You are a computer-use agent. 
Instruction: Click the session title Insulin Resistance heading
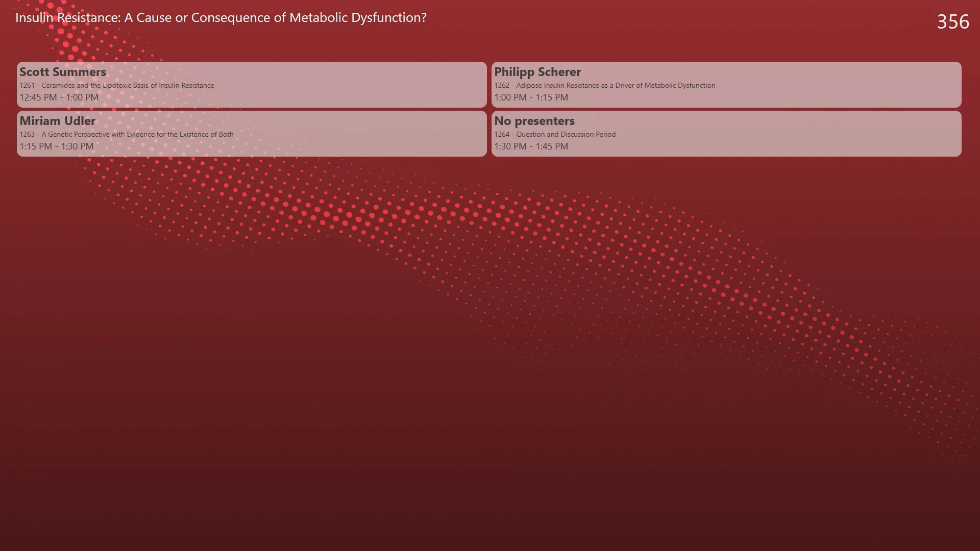point(221,18)
